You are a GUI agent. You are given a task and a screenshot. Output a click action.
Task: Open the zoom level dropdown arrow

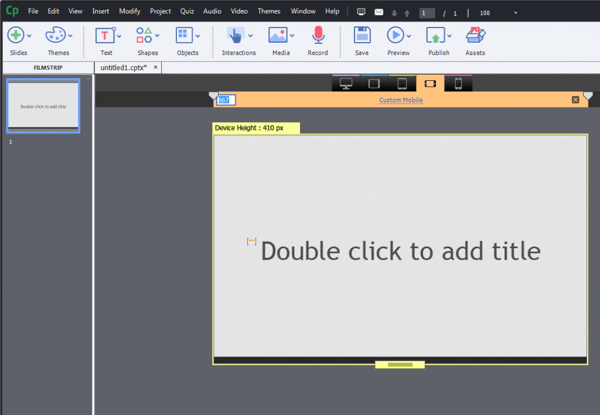515,13
